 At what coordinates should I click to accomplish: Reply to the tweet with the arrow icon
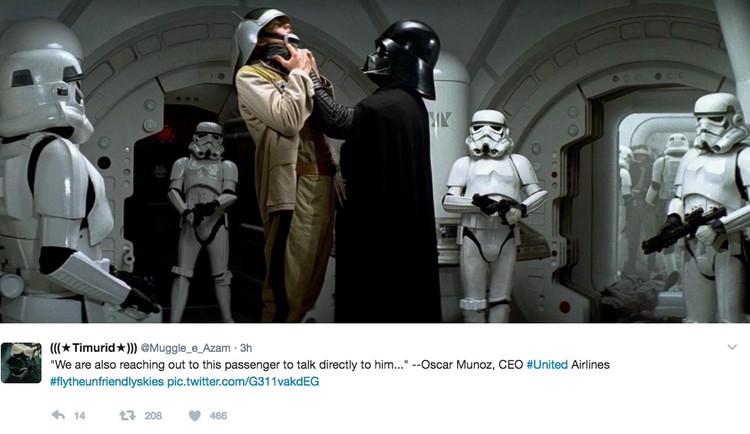(58, 415)
